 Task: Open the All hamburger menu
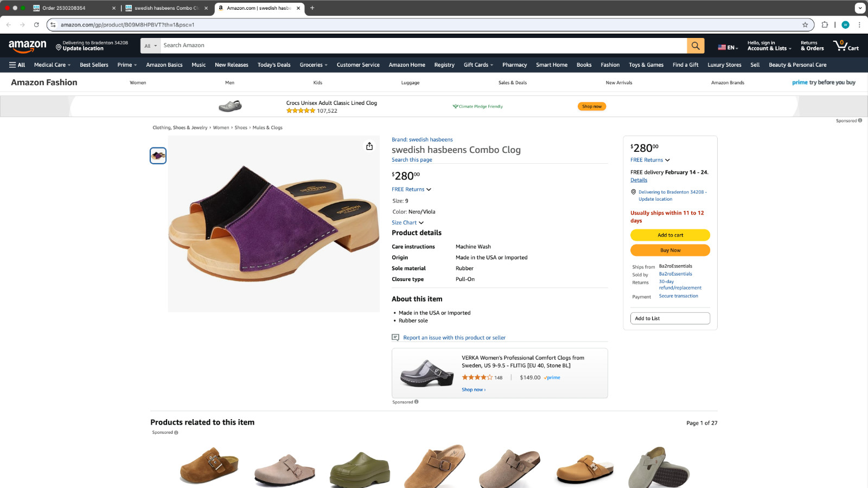pos(17,65)
